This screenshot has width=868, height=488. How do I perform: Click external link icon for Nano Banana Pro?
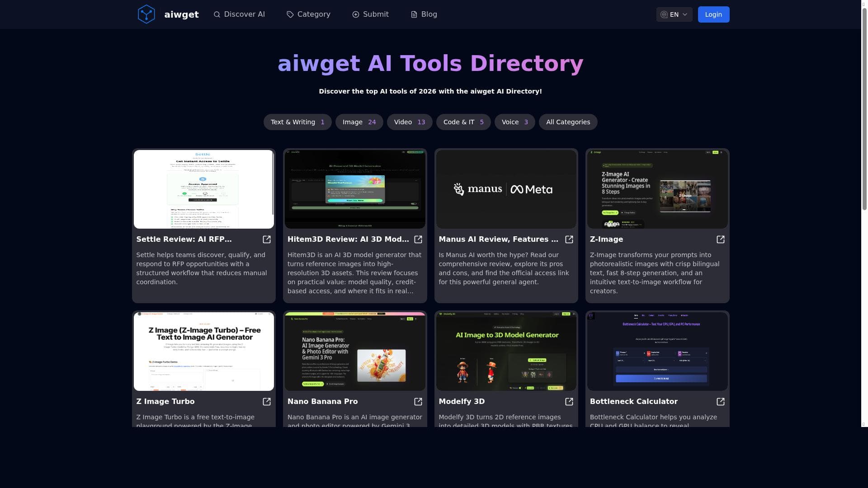coord(418,402)
